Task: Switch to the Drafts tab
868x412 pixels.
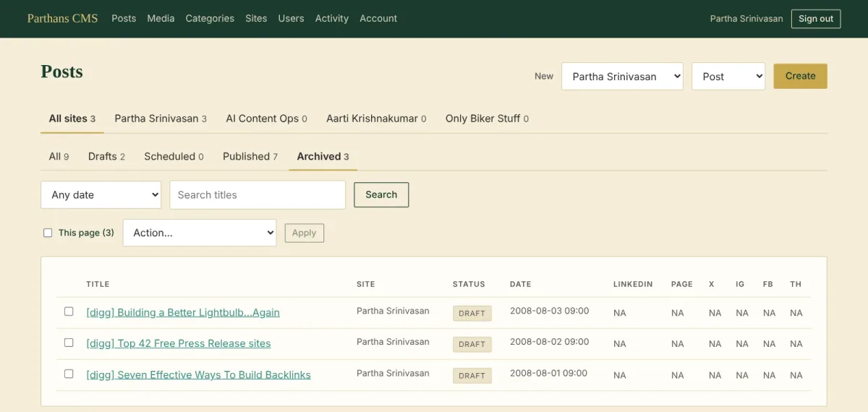Action: coord(106,156)
